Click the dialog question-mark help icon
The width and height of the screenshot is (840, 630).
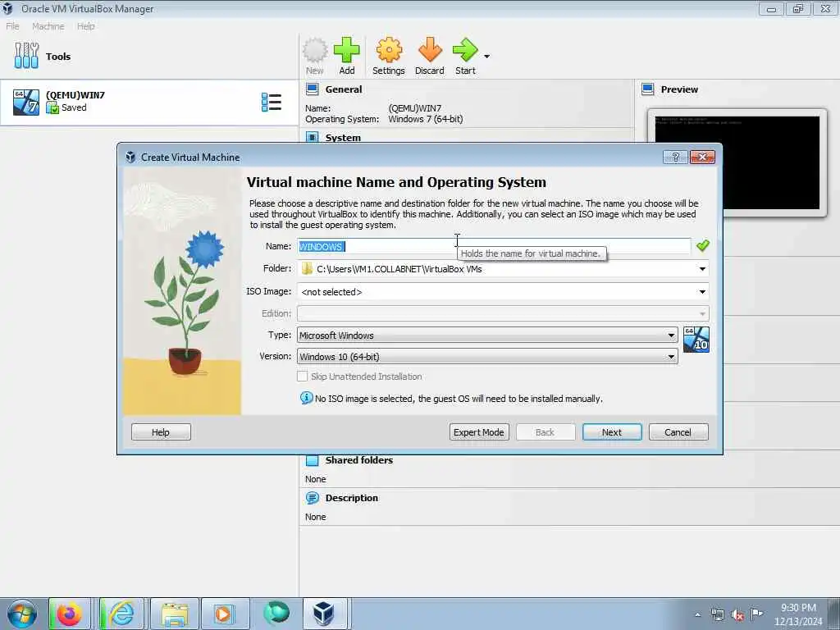(675, 157)
